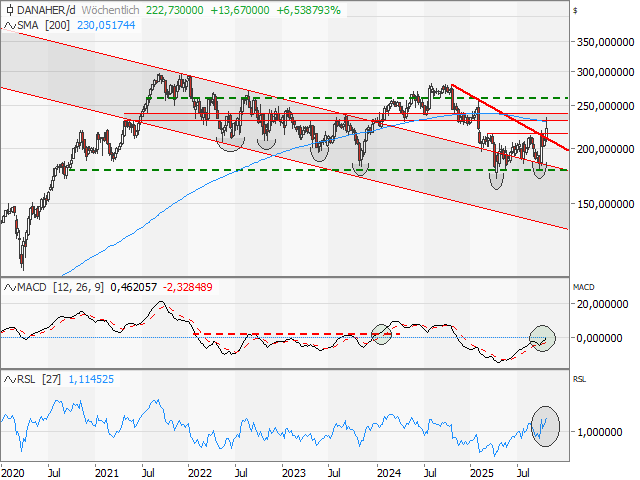The height and width of the screenshot is (480, 640).
Task: Click the 300,000000 price axis label
Action: point(606,72)
